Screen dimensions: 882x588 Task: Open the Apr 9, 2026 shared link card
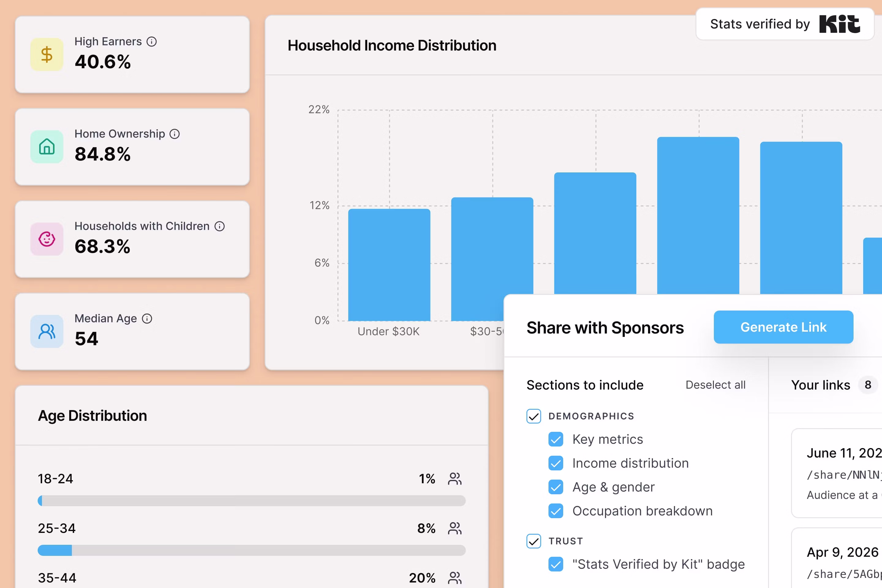tap(837, 558)
